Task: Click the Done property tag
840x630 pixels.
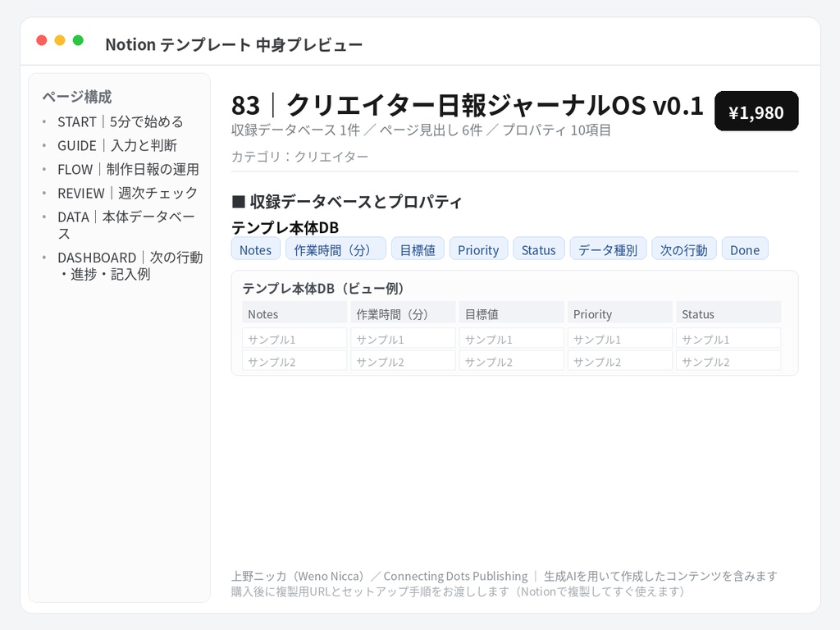Action: (x=745, y=249)
